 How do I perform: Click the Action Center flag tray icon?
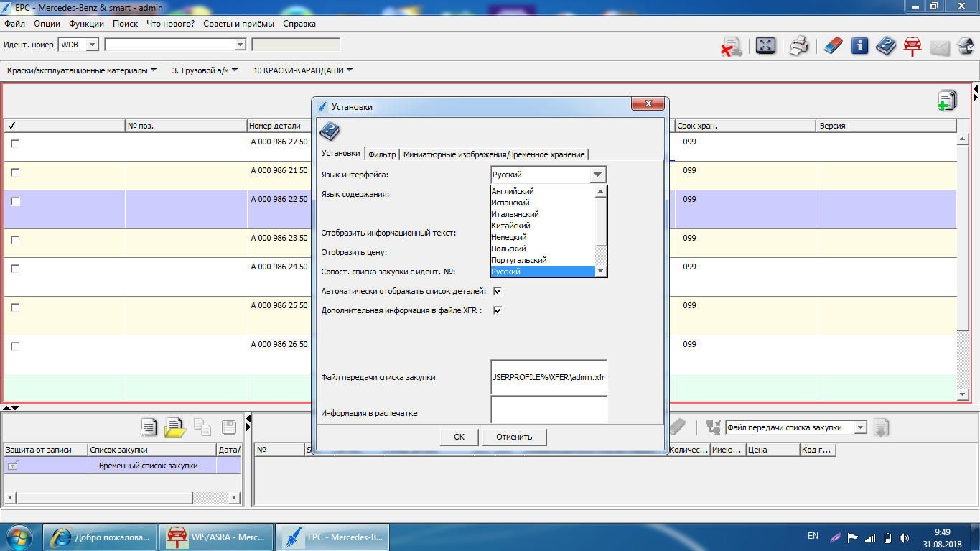coord(853,537)
